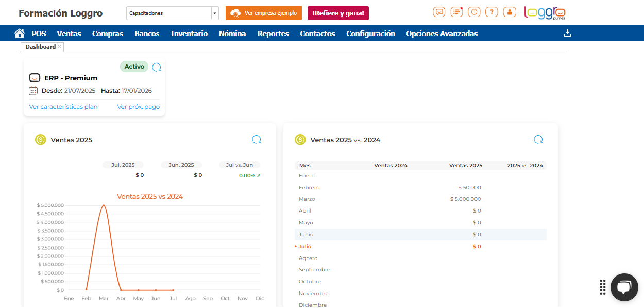Select the Junio row in sales table
This screenshot has width=644, height=308.
click(420, 235)
